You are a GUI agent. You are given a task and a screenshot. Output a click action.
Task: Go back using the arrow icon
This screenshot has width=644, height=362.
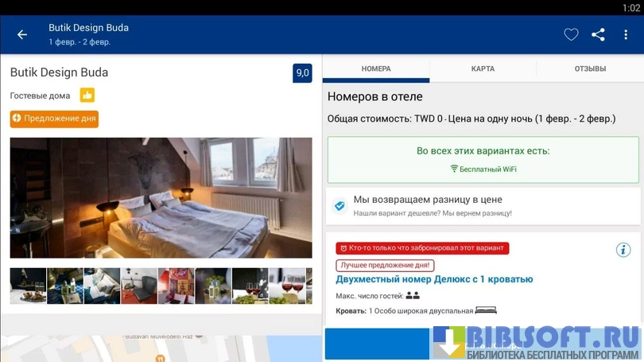22,34
